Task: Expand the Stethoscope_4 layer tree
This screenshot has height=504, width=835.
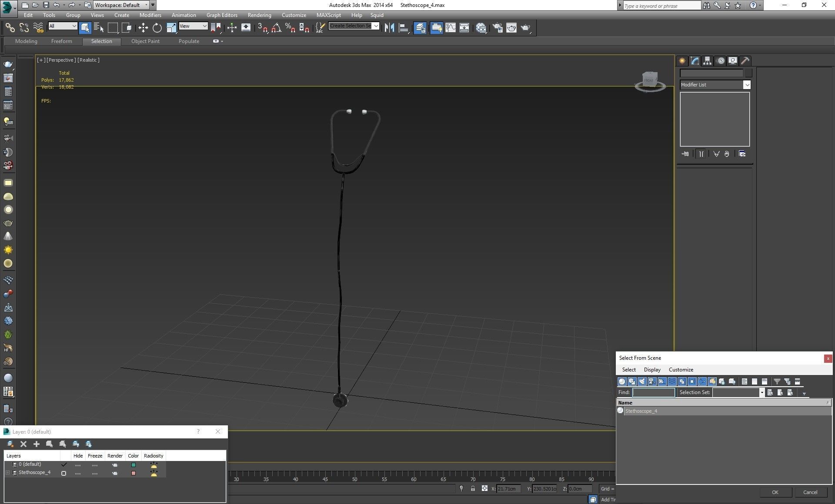Action: pos(7,473)
